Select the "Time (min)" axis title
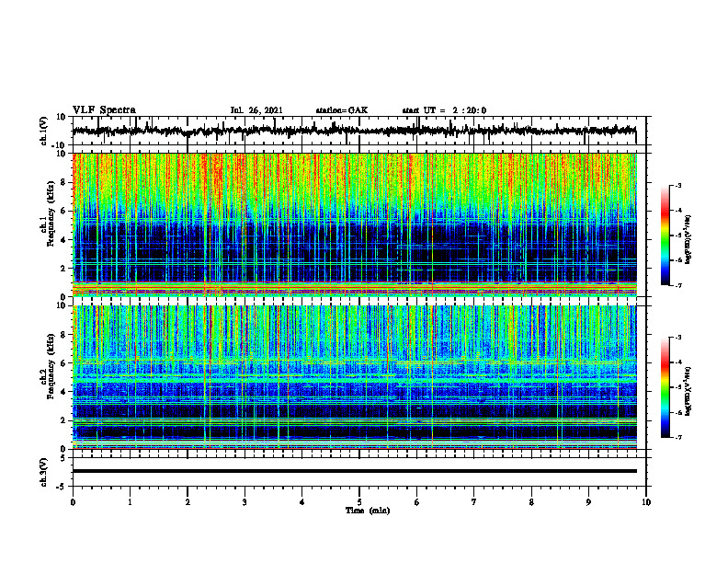Viewport: 728px width, 563px height. [368, 511]
